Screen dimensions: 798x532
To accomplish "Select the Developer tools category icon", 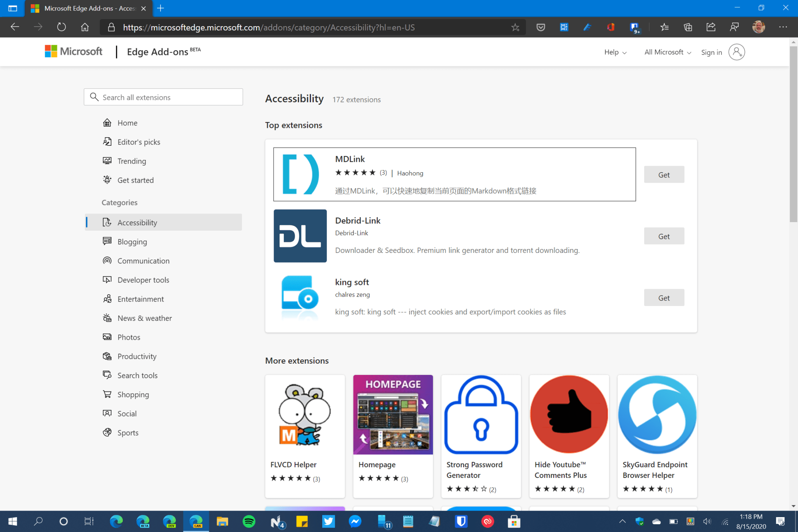I will click(107, 279).
